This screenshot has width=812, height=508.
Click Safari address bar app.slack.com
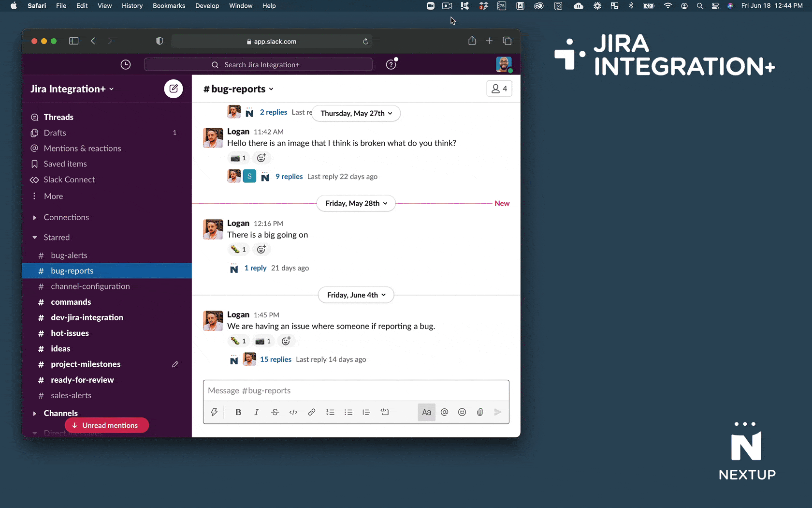(x=272, y=42)
